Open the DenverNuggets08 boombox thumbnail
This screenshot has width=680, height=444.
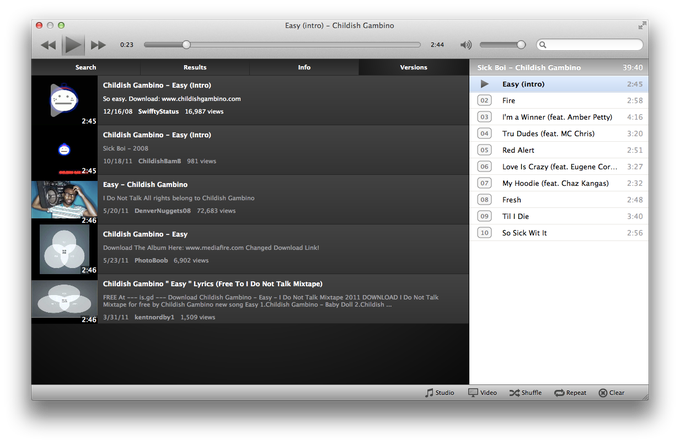(65, 200)
